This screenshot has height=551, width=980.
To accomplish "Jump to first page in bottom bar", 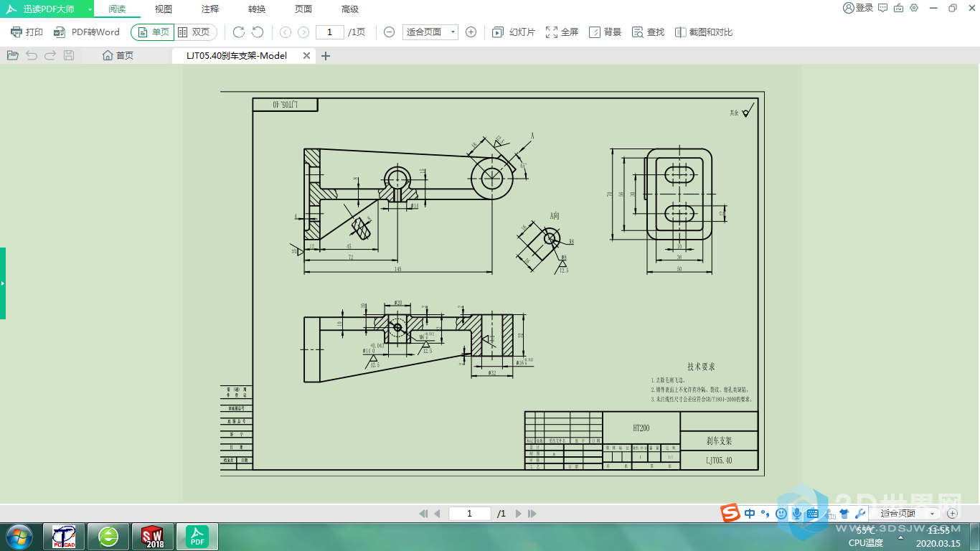I will click(423, 514).
